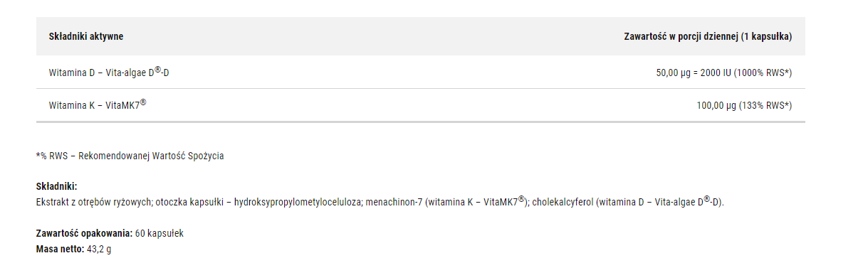
Task: Select the Witamina K – VitaMK7 row label
Action: point(98,104)
